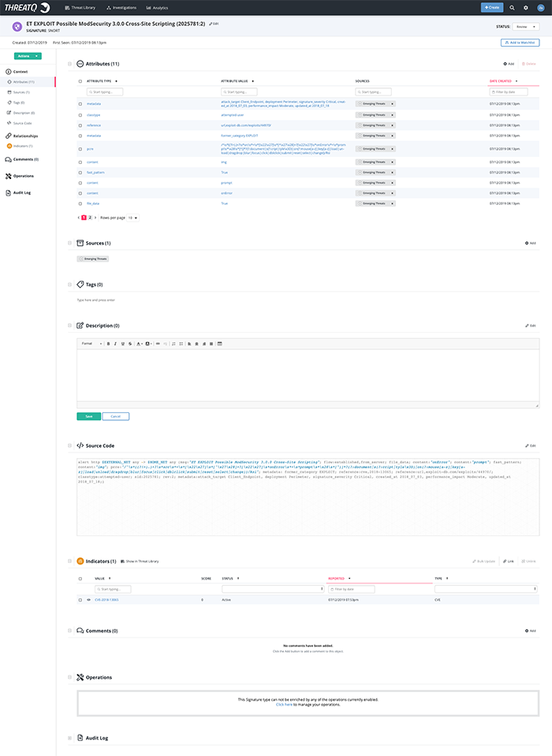Insert link in description editor
Screen dimensions: 552x756
coord(158,344)
